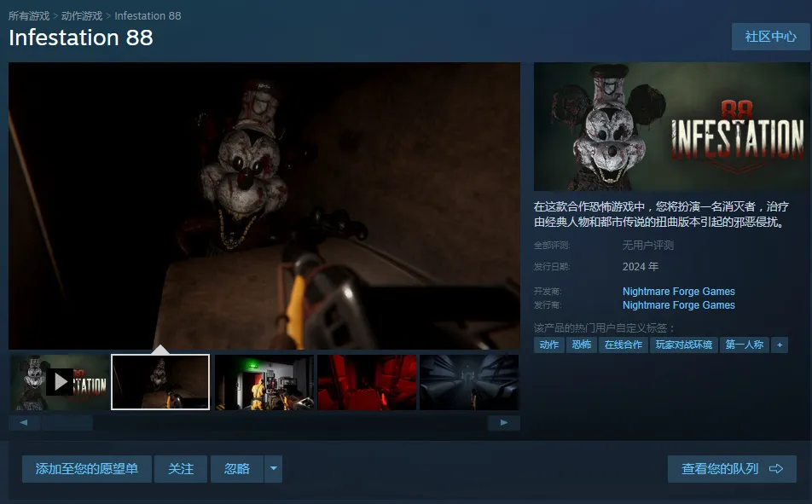This screenshot has width=812, height=504.
Task: Click the right arrow of screenshot strip
Action: coord(504,423)
